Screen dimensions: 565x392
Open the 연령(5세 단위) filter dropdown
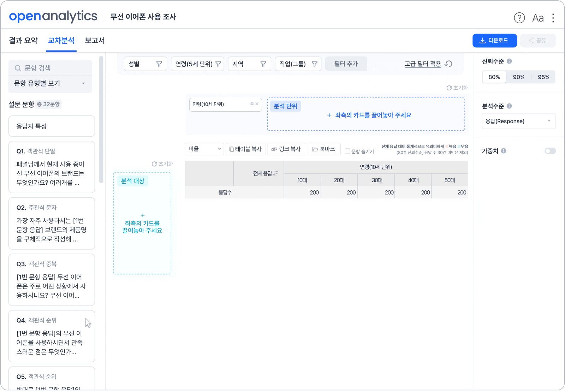[x=197, y=64]
